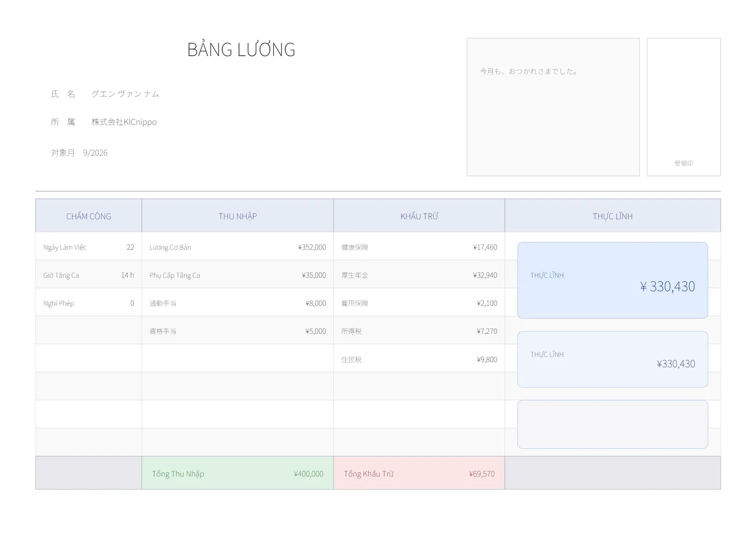Click the 所得税 deduction label
756x535 pixels.
pyautogui.click(x=352, y=331)
